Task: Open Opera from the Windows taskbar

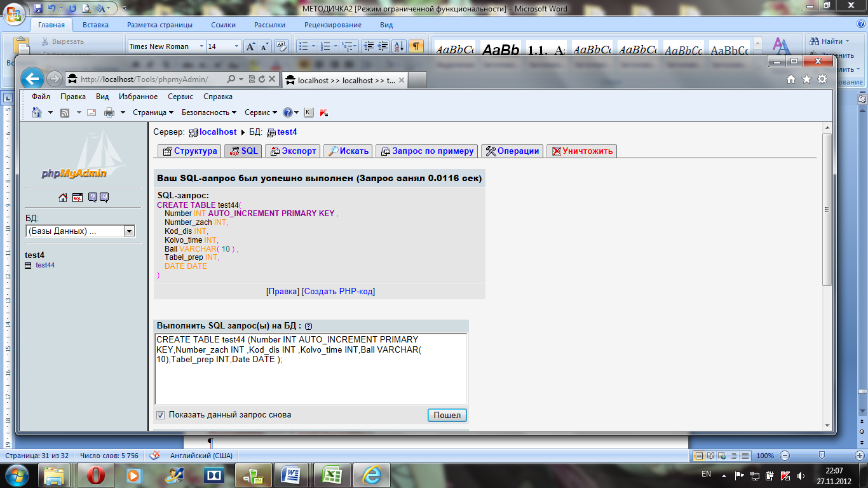Action: point(95,475)
